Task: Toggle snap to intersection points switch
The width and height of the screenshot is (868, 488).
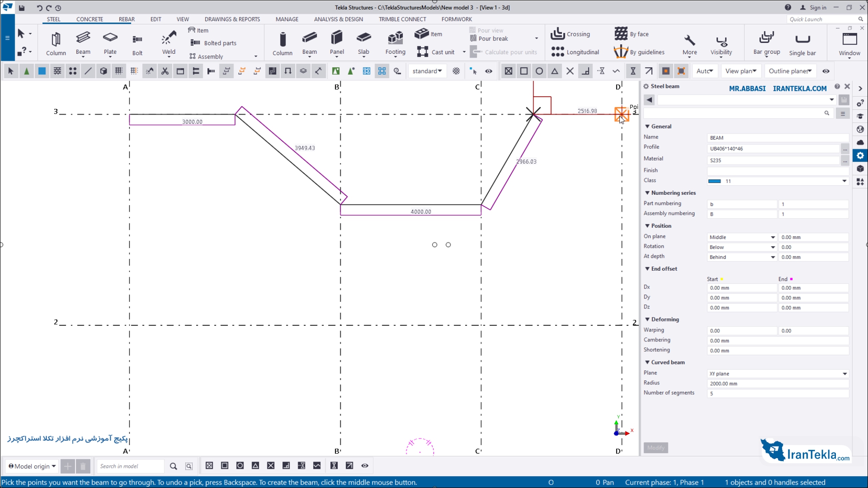Action: click(x=570, y=71)
